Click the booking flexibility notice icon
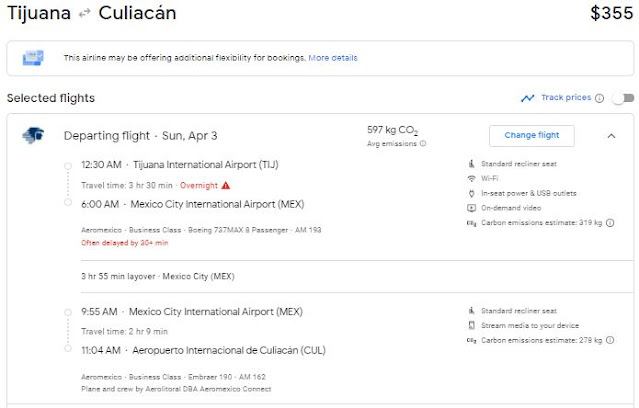The image size is (639, 408). click(x=33, y=58)
